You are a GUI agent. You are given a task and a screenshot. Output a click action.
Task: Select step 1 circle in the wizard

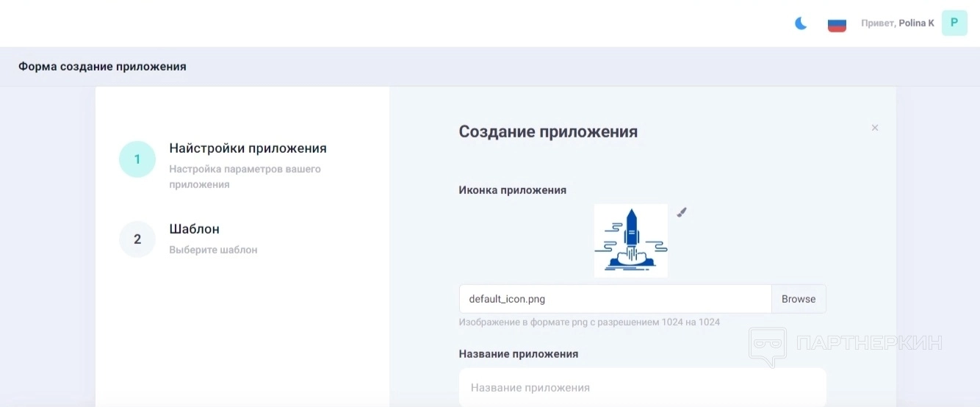137,159
